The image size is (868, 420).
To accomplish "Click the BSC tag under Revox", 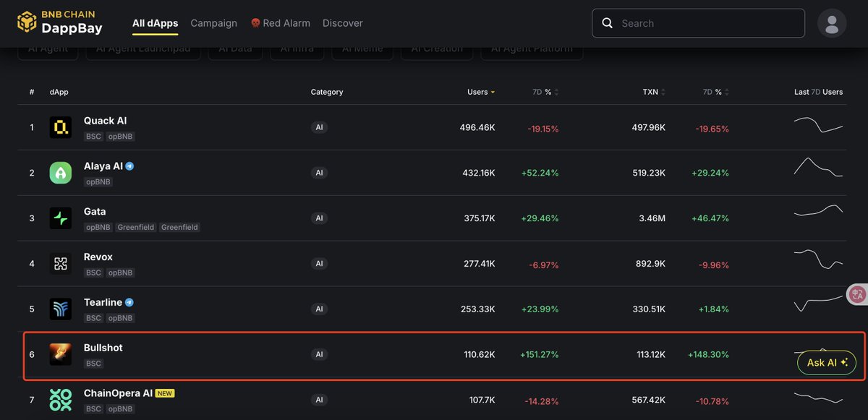I will pyautogui.click(x=93, y=273).
